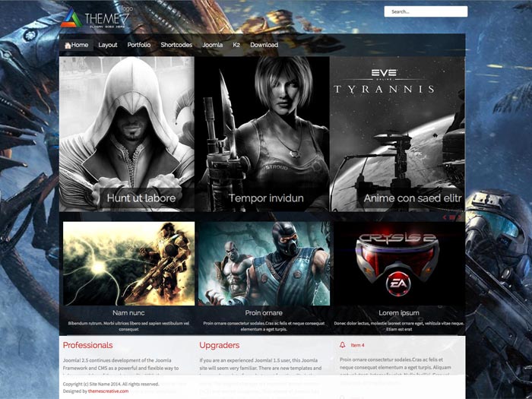The image size is (532, 399).
Task: Open the Layout menu
Action: 108,46
